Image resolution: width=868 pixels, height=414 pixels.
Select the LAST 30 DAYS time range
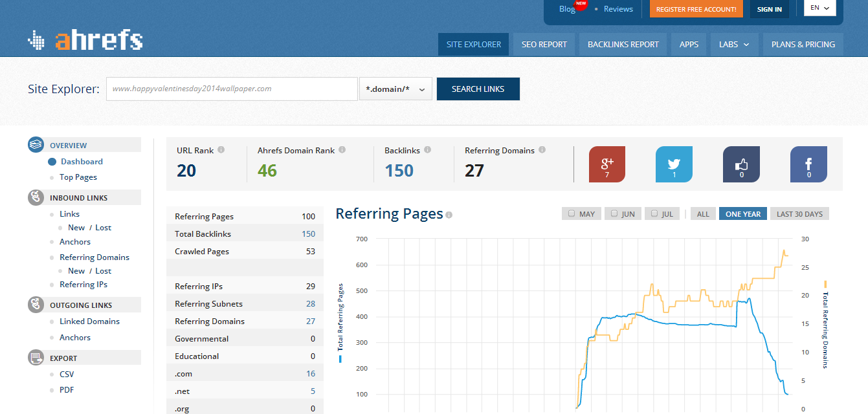[x=800, y=214]
